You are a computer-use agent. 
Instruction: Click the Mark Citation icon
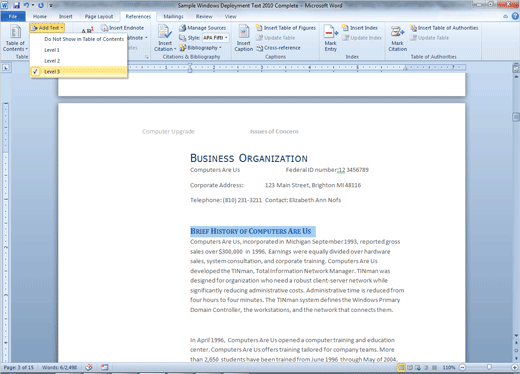coord(397,32)
